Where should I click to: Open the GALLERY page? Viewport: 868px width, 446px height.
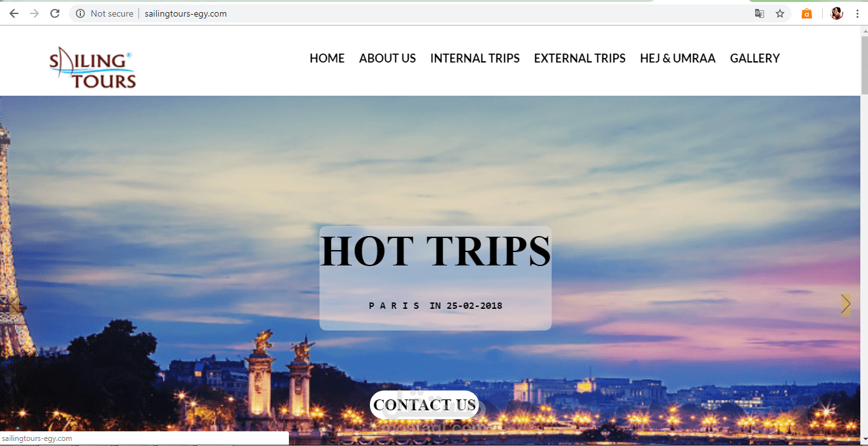[x=755, y=58]
